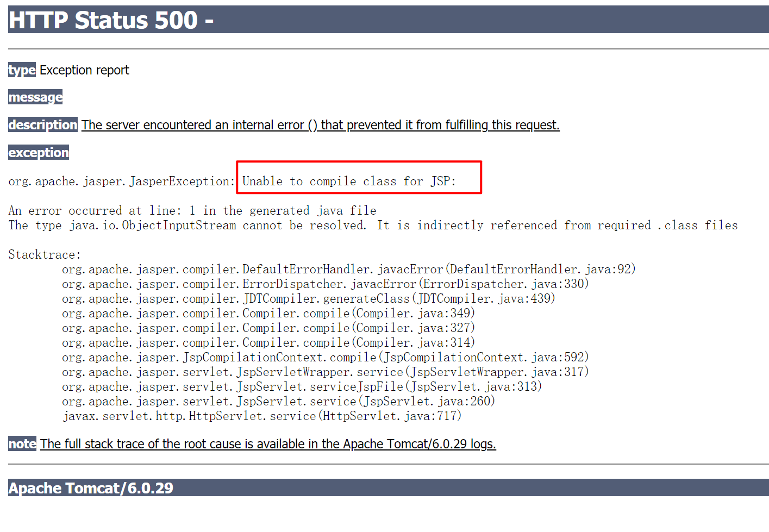Click the "description" label
The width and height of the screenshot is (769, 532).
[43, 124]
